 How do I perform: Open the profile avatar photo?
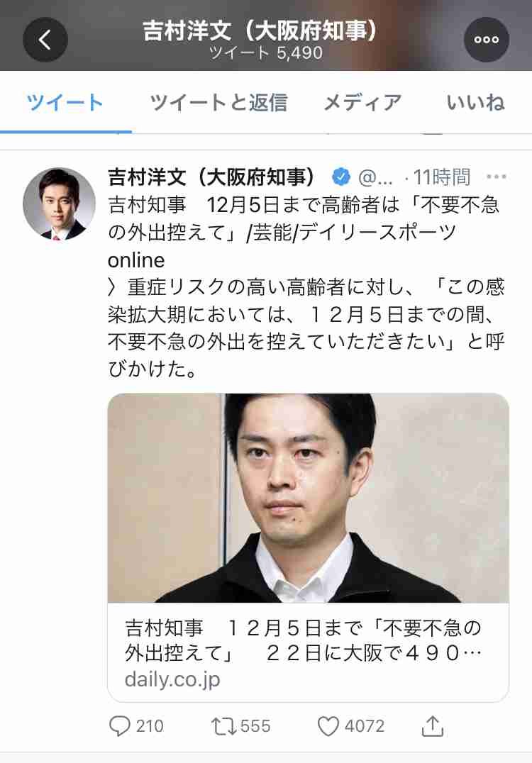tap(59, 204)
